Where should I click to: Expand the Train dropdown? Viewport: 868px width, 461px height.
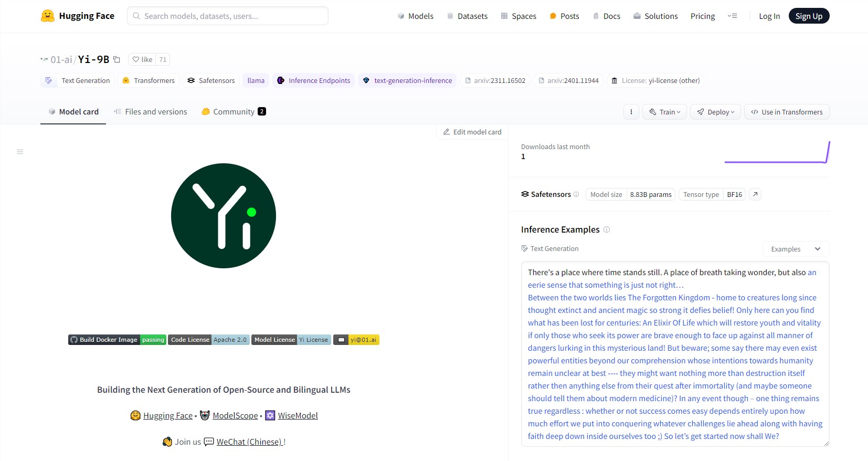pos(665,112)
